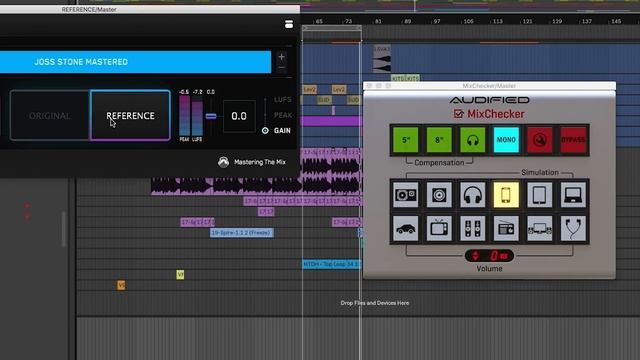Select the radio simulation icon

(x=506, y=229)
